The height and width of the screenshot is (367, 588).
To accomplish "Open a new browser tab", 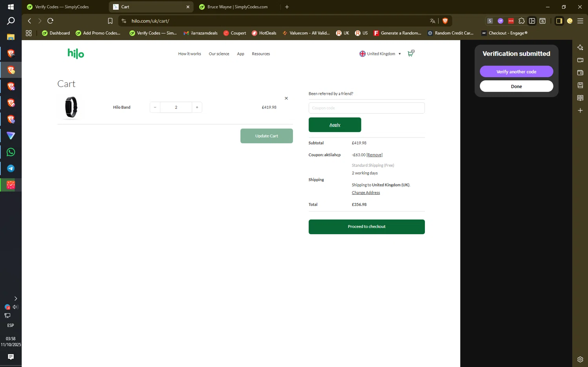I will click(x=287, y=7).
